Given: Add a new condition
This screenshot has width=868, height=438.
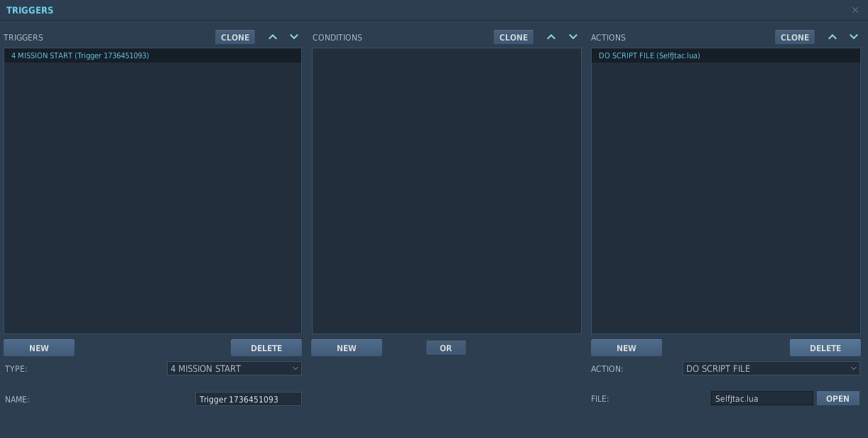Looking at the screenshot, I should point(347,348).
